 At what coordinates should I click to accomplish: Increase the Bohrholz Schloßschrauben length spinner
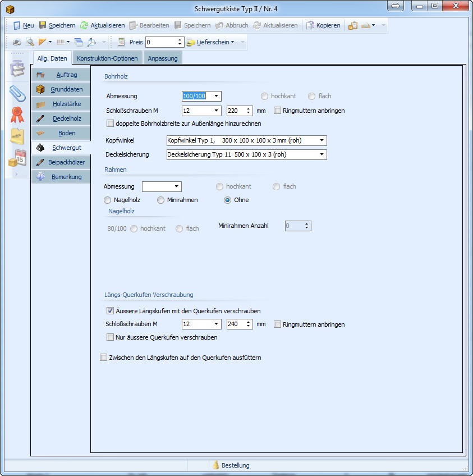tap(248, 108)
